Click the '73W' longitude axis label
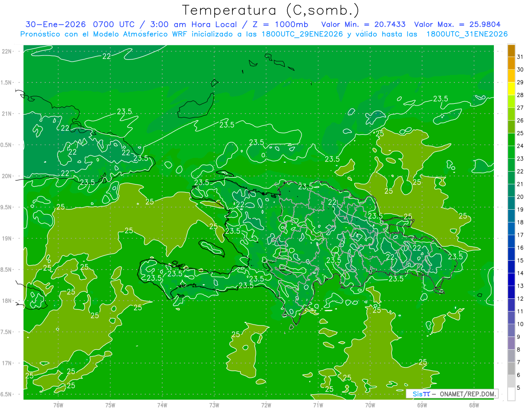Screen dimensions: 532x411 [x=214, y=405]
